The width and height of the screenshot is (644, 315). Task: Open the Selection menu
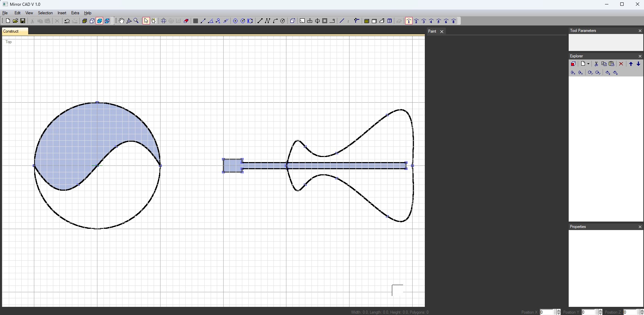[45, 13]
